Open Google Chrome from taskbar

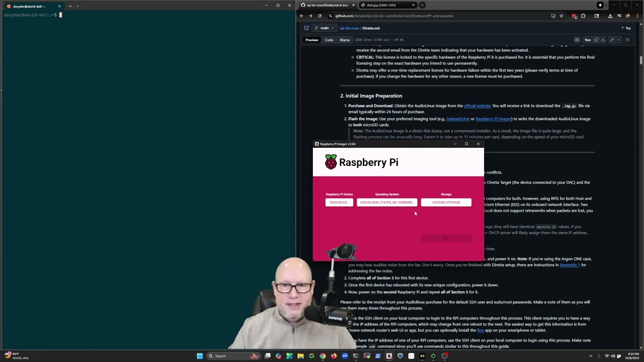pos(323,356)
